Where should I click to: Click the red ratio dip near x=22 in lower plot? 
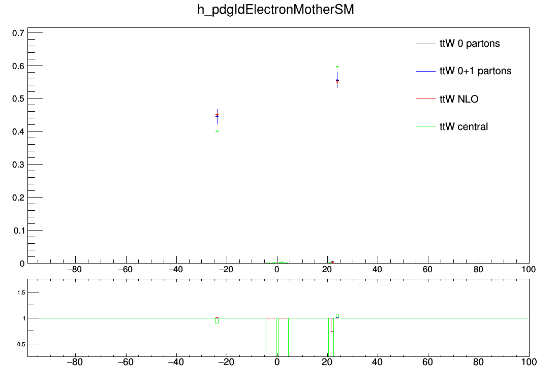pos(332,325)
